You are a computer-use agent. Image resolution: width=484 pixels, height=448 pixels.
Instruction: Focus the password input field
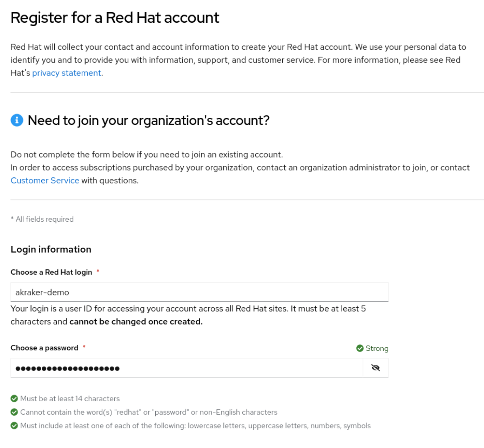186,368
